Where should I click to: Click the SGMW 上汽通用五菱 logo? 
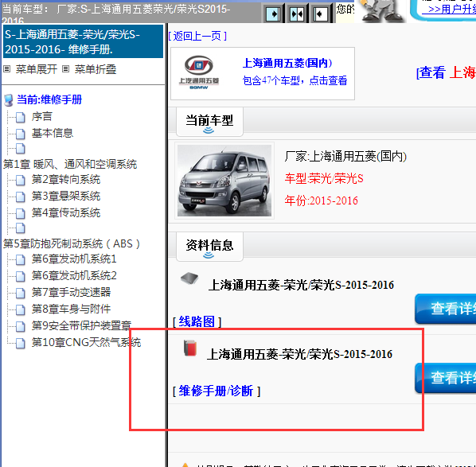[x=199, y=73]
